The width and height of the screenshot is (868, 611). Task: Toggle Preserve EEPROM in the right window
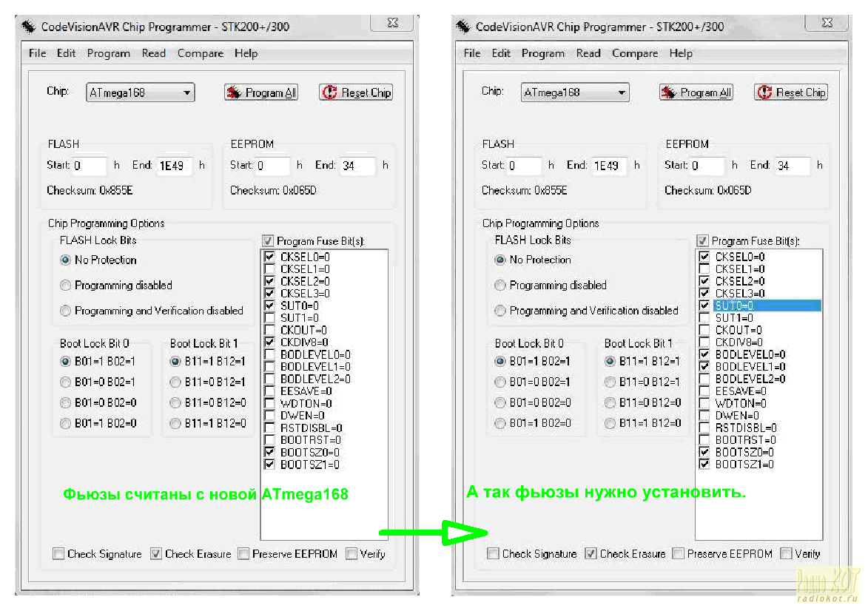point(678,553)
